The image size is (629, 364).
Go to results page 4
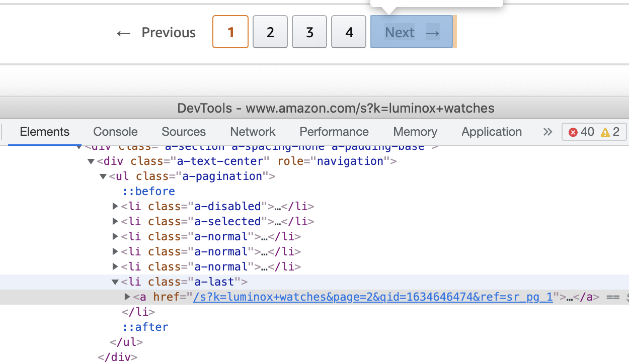pos(349,32)
